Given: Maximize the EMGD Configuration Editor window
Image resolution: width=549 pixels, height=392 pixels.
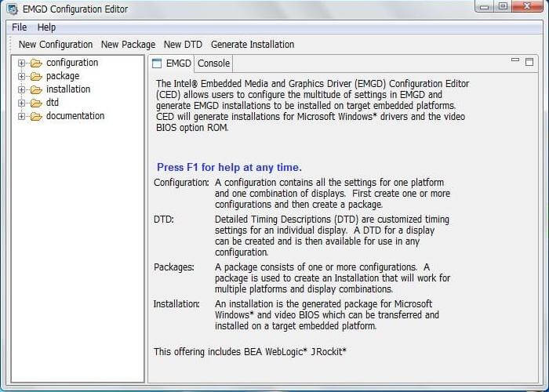Looking at the screenshot, I should point(503,6).
